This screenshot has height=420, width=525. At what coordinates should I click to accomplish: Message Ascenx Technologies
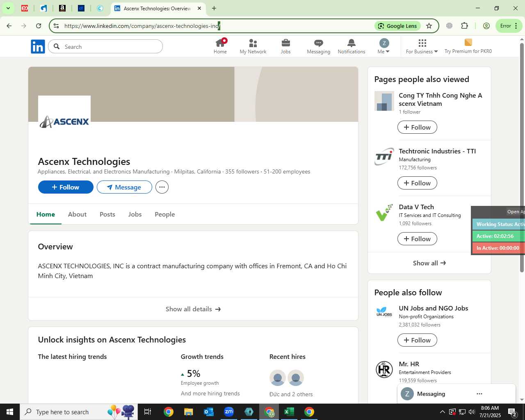[124, 187]
